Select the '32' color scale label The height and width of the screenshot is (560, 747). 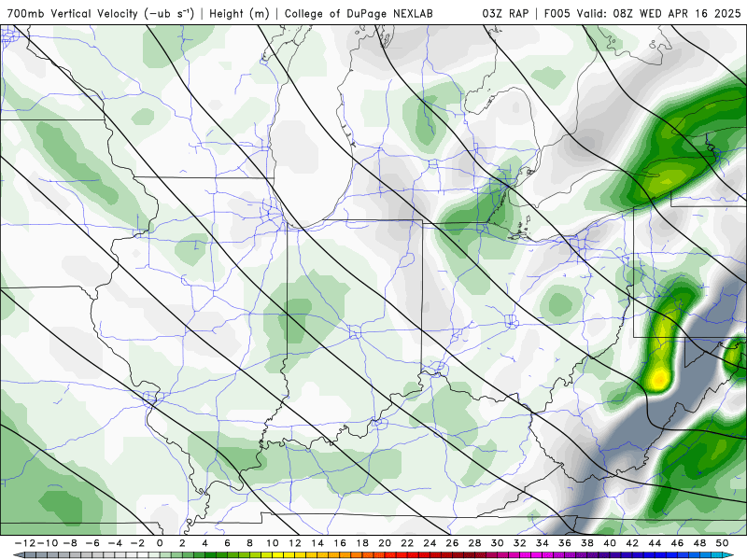click(x=520, y=543)
